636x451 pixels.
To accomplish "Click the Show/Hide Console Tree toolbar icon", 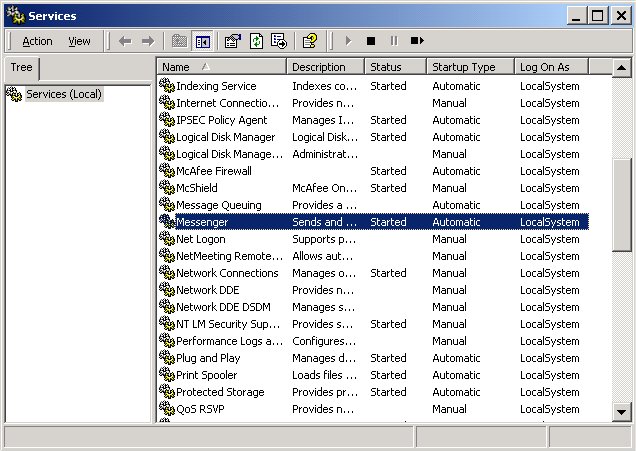I will click(203, 41).
